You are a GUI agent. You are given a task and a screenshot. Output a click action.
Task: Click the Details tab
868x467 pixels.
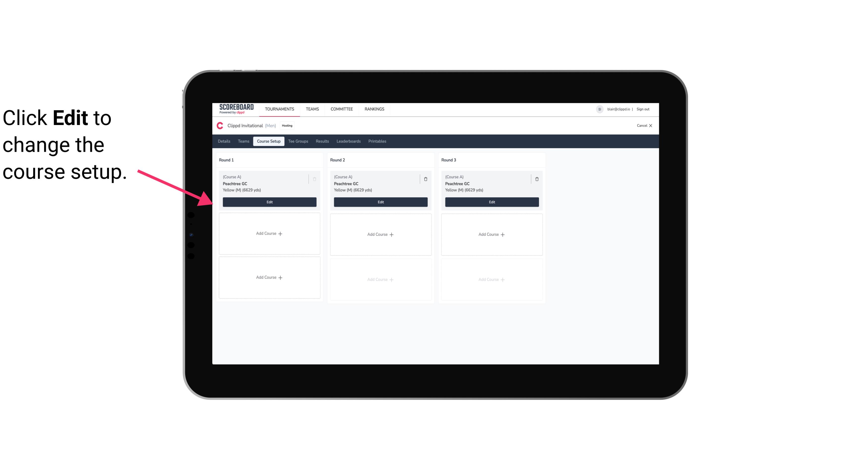point(225,141)
